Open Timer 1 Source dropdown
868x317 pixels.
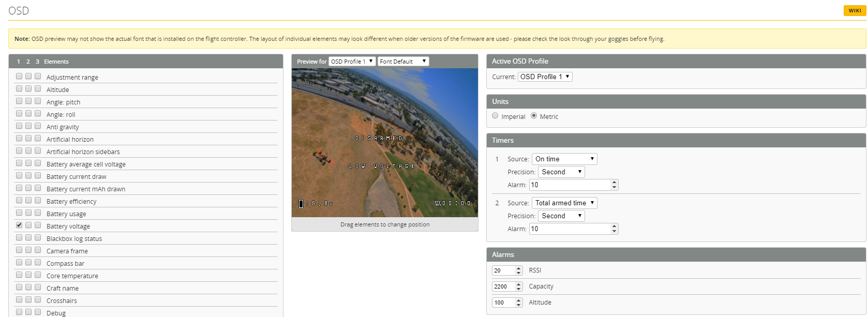[564, 159]
